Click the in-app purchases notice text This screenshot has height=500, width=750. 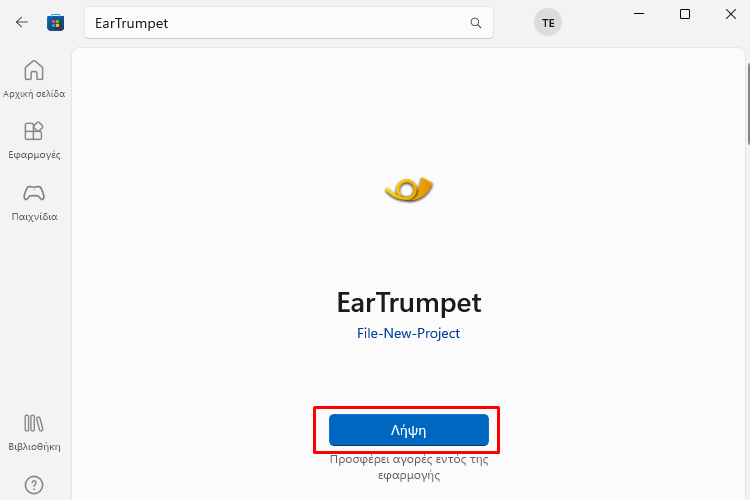(409, 467)
